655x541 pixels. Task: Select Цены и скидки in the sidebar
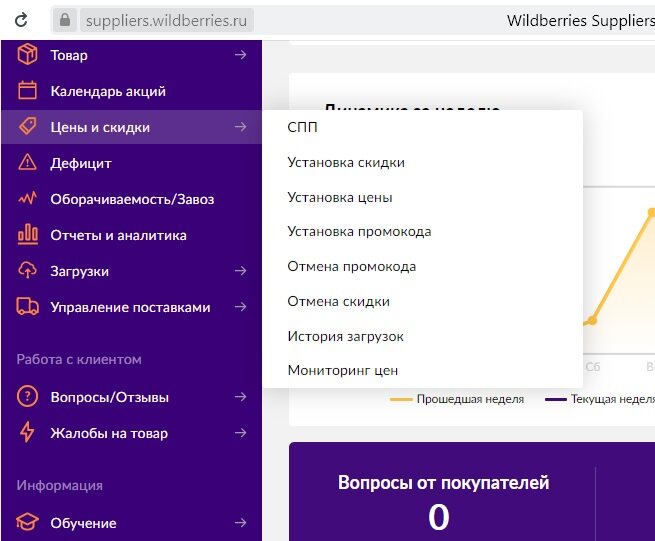point(100,127)
